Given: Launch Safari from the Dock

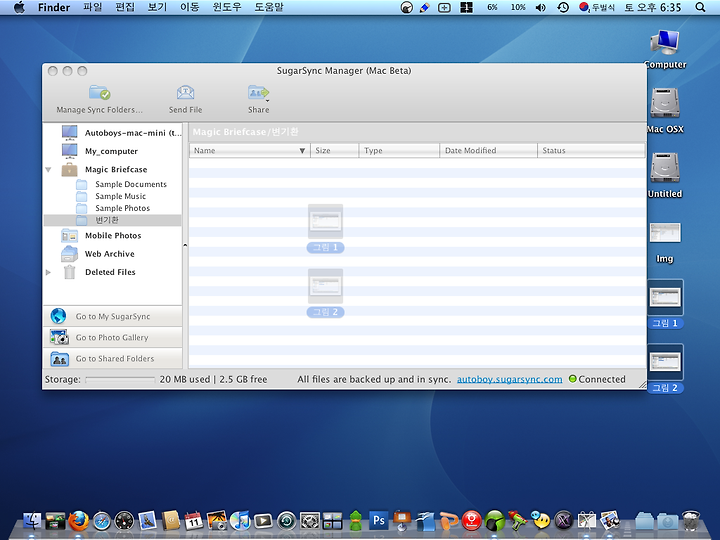Looking at the screenshot, I should (102, 521).
